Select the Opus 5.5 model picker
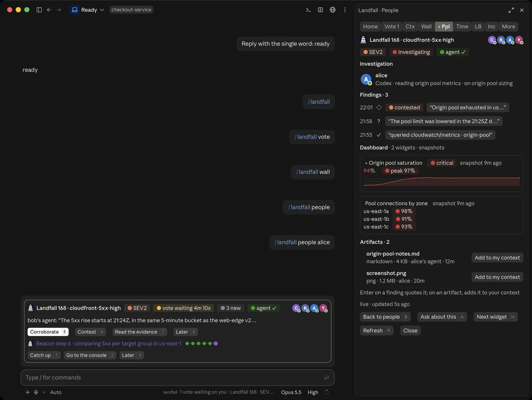 point(291,392)
